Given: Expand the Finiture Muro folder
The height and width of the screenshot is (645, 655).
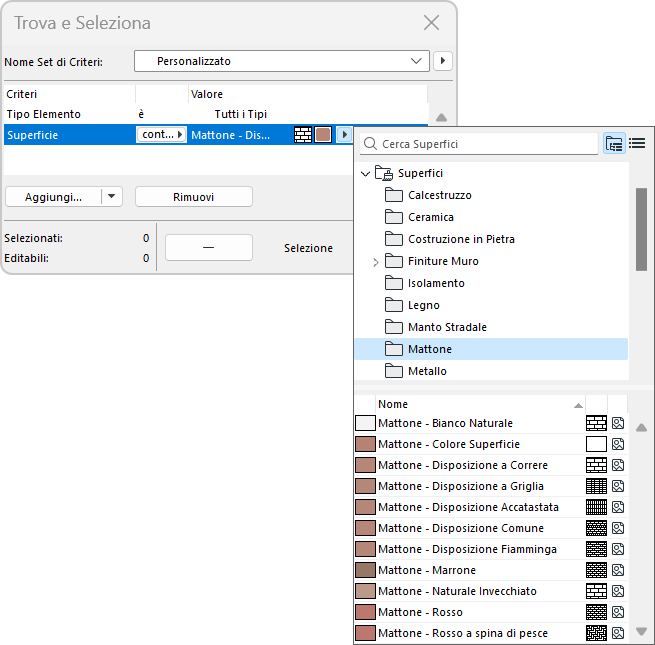Looking at the screenshot, I should [x=375, y=262].
